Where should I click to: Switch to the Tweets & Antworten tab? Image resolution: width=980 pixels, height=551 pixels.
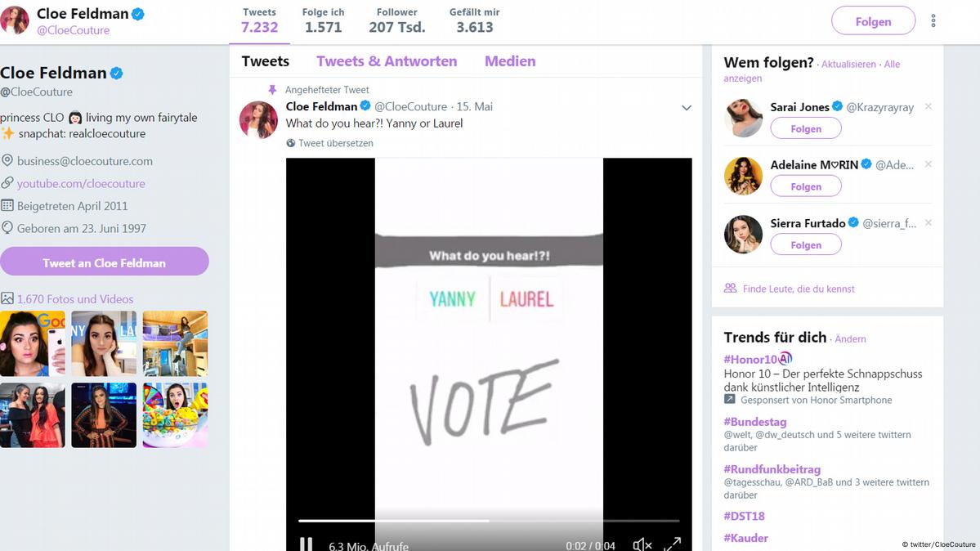click(387, 61)
